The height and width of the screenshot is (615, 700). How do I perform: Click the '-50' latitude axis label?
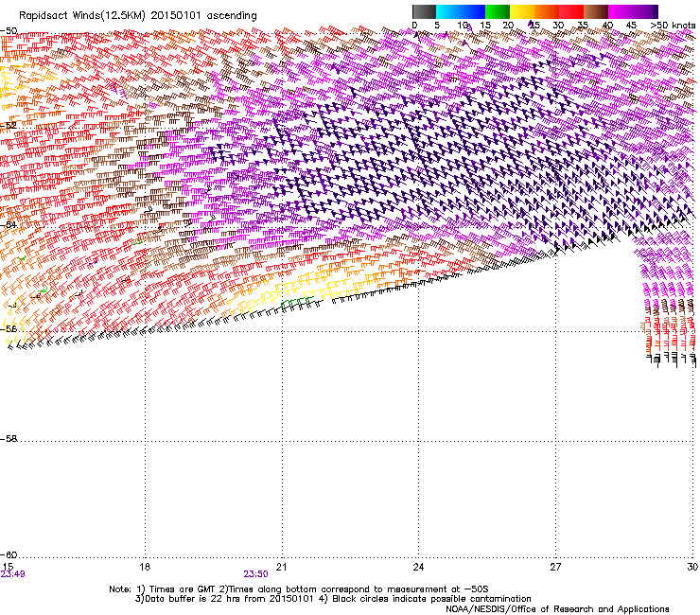coord(9,31)
